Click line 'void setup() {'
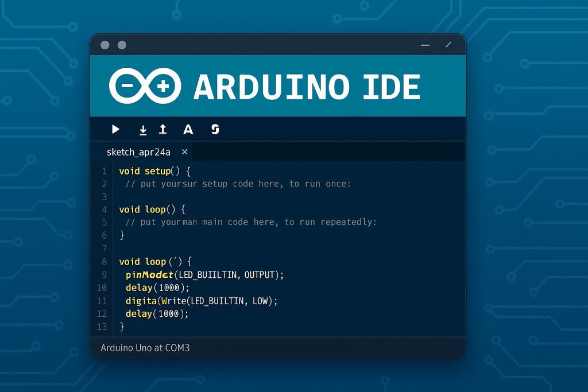The height and width of the screenshot is (392, 588). click(155, 171)
